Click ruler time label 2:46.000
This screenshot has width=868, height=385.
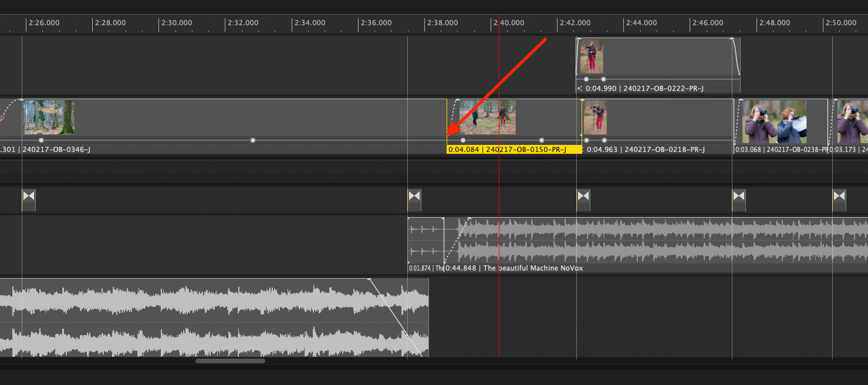[x=708, y=23]
